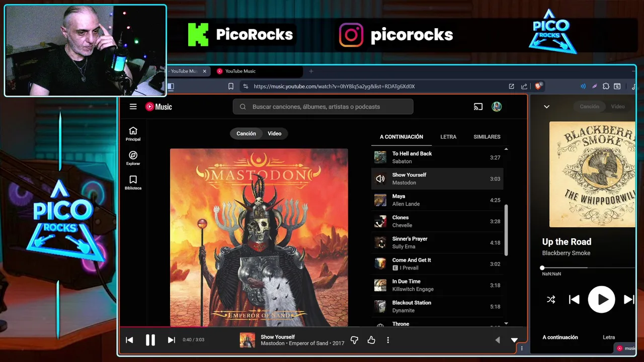Open more options for Show Yourself
The width and height of the screenshot is (644, 362).
(388, 340)
